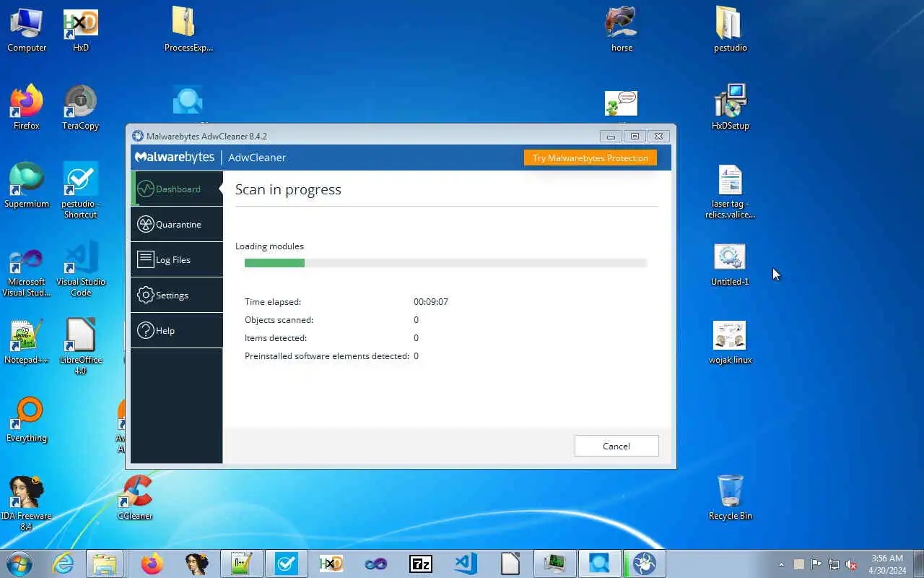Open Log Files in AdwCleaner sidebar

pos(177,259)
